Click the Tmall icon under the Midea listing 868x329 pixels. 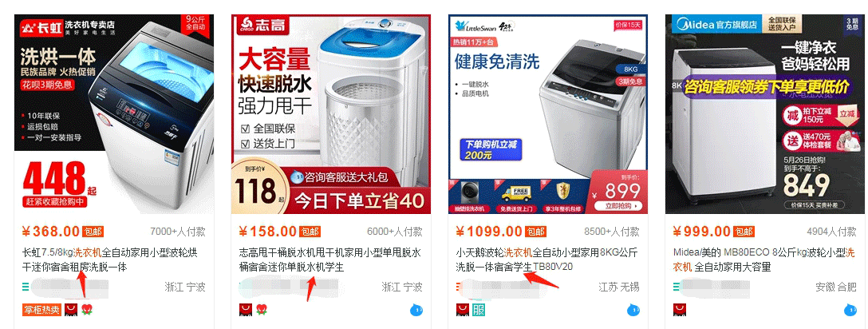(x=679, y=310)
